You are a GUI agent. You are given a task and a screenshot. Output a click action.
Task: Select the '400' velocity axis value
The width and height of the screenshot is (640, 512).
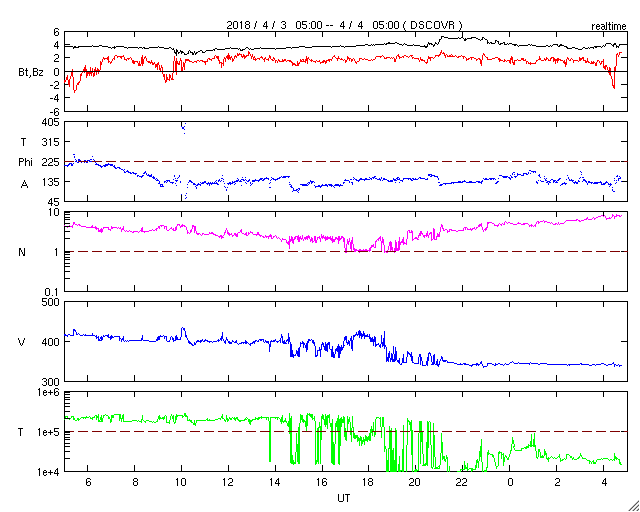[x=51, y=342]
